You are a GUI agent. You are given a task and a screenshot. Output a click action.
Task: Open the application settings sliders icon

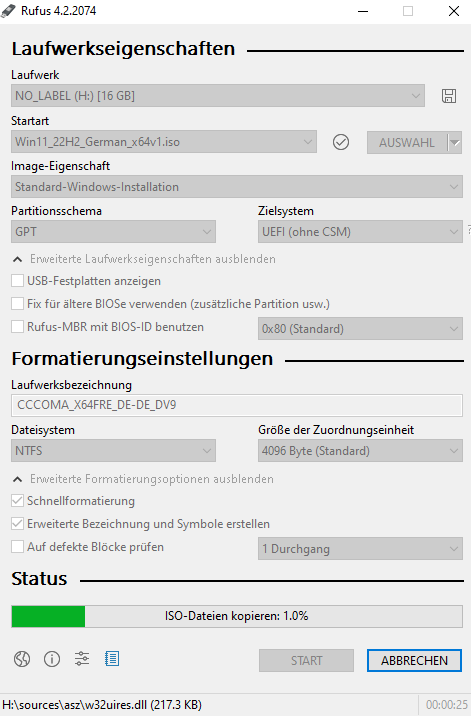click(82, 659)
